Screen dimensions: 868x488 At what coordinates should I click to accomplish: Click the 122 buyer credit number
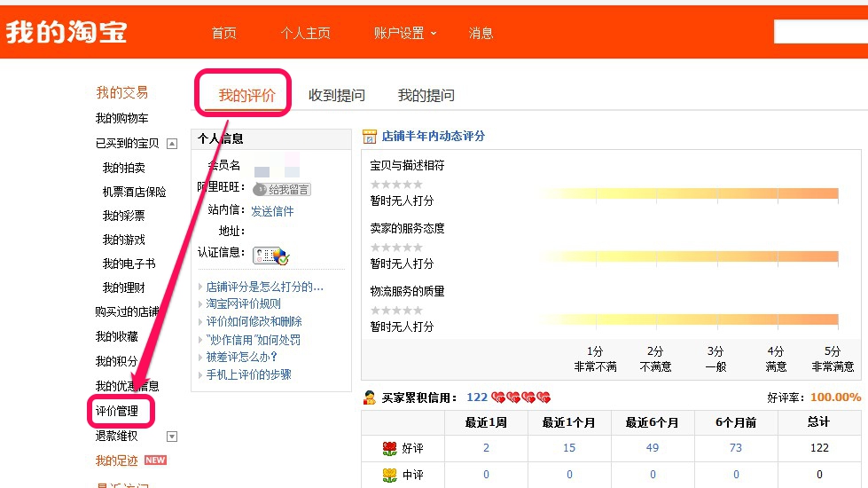point(477,397)
